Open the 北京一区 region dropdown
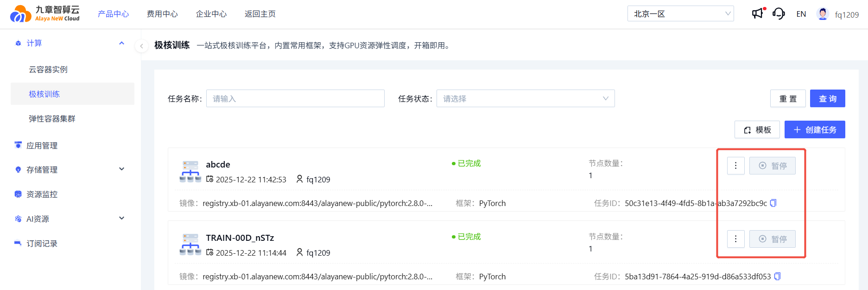Image resolution: width=868 pixels, height=290 pixels. click(x=680, y=14)
